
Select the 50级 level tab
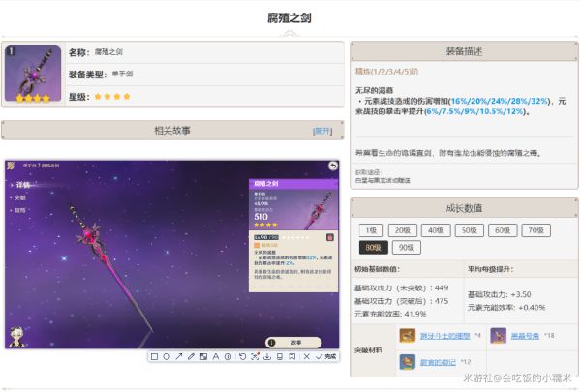click(x=469, y=230)
